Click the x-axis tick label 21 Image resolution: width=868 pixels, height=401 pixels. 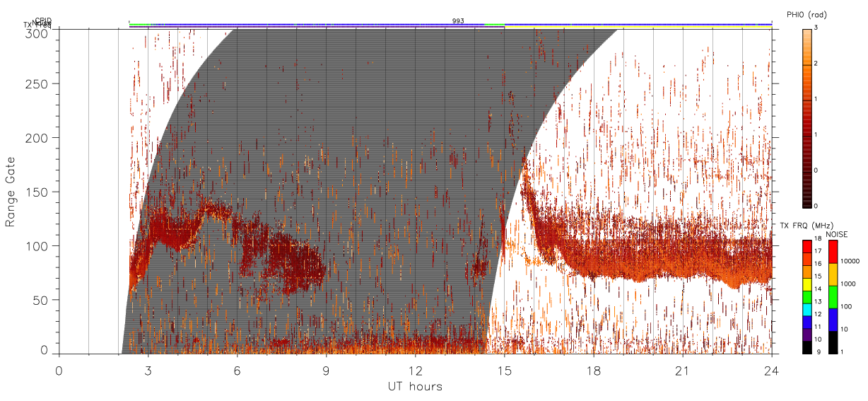pos(683,370)
